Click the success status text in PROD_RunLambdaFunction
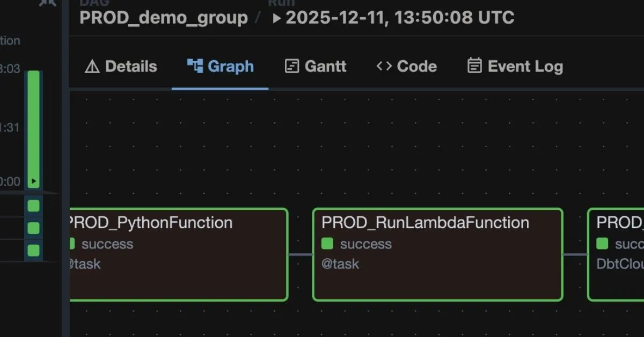The image size is (644, 337). click(x=366, y=244)
